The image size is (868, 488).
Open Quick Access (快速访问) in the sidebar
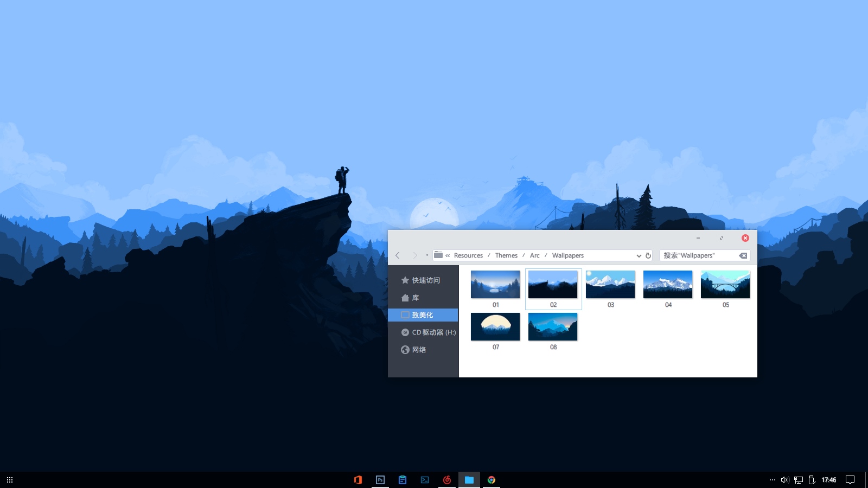[423, 280]
